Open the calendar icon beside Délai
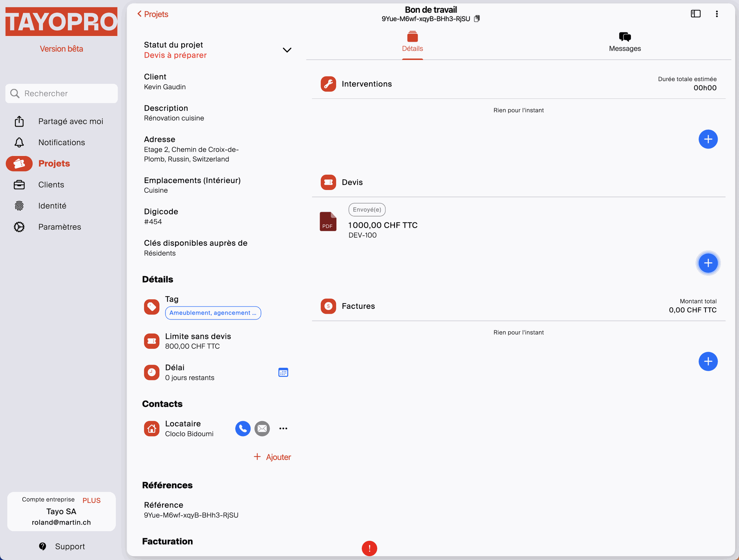Image resolution: width=739 pixels, height=560 pixels. (283, 372)
